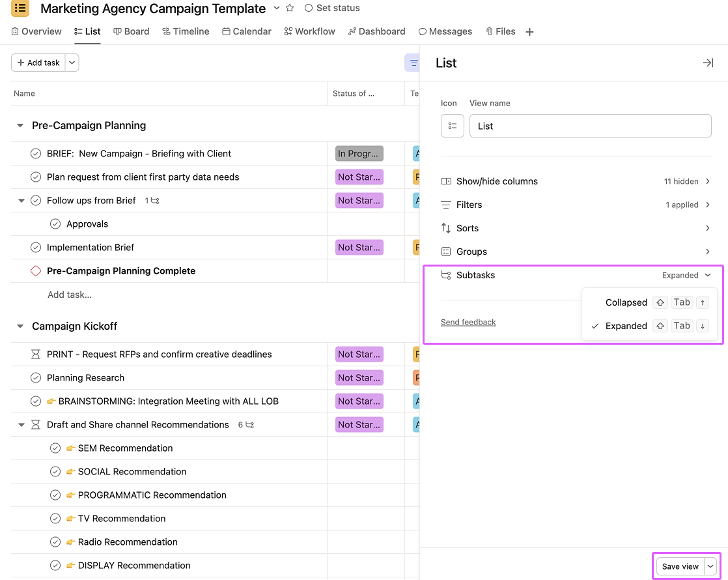Click the milestone diamond on Pre-Campaign Planning Complete
Screen dimensions: 728x580
[x=36, y=271]
